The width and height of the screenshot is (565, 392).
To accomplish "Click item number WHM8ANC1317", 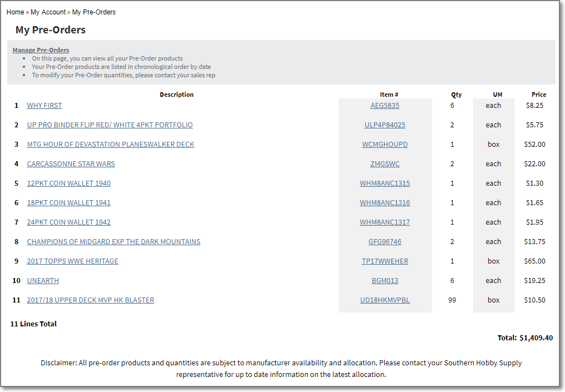I will (x=385, y=222).
